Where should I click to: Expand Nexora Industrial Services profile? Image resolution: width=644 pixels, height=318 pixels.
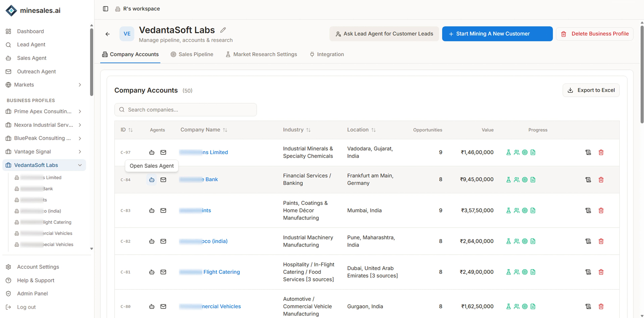point(80,125)
